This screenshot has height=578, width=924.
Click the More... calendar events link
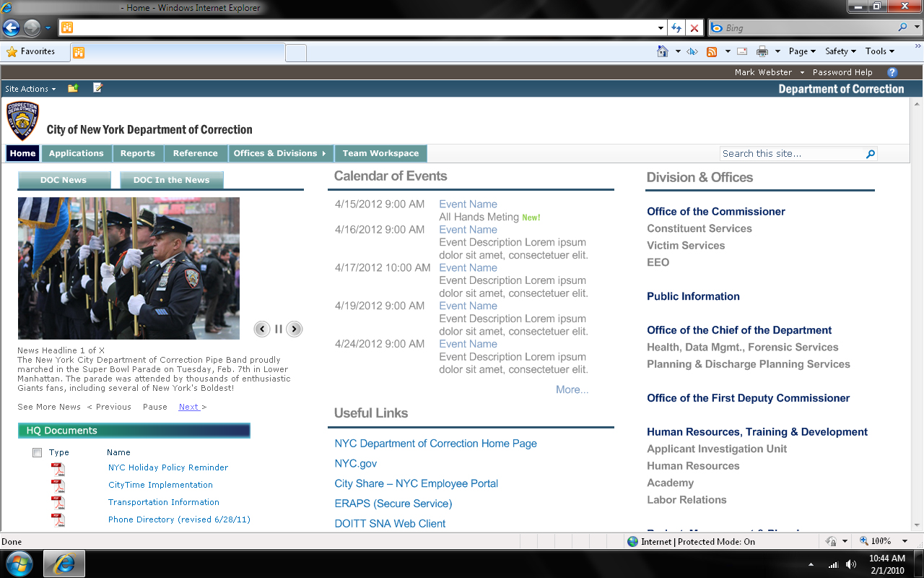click(572, 390)
